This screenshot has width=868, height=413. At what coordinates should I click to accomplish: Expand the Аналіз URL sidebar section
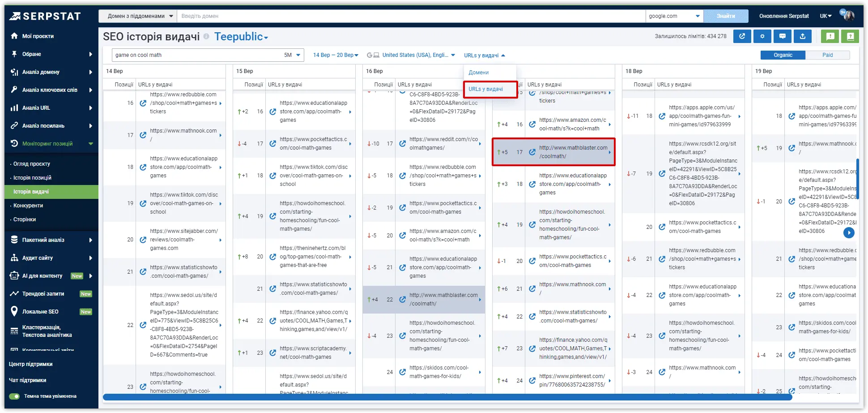(51, 108)
